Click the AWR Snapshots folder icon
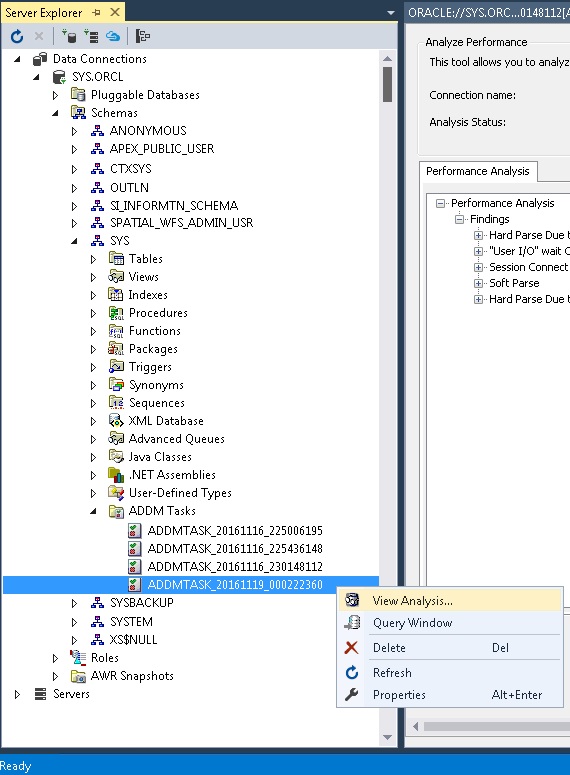This screenshot has width=570, height=775. (78, 676)
